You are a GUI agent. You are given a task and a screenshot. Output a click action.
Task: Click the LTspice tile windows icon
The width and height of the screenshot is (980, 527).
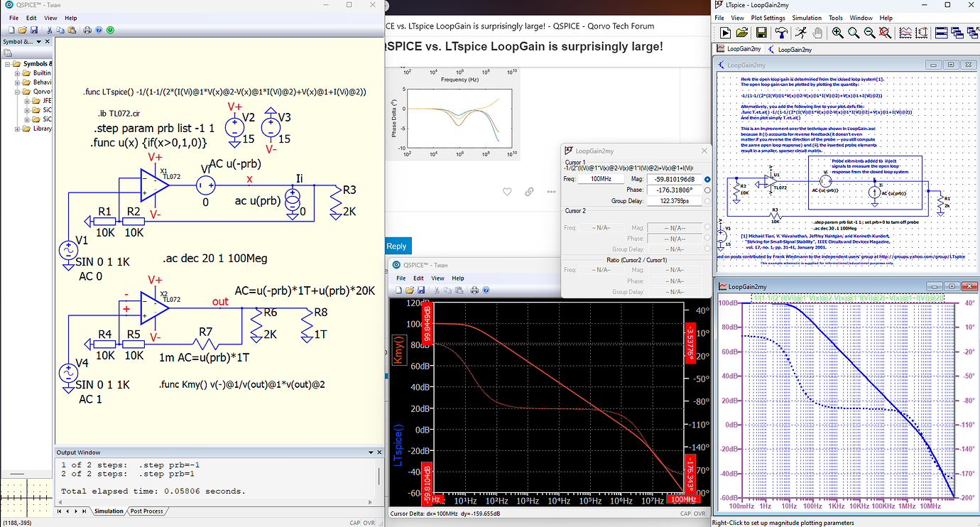pyautogui.click(x=941, y=33)
